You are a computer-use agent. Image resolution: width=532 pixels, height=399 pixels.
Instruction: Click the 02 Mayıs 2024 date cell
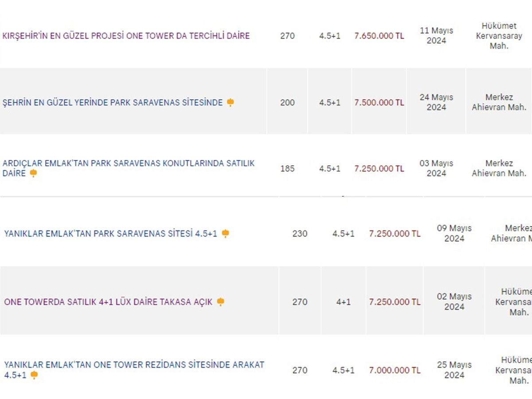click(x=454, y=301)
